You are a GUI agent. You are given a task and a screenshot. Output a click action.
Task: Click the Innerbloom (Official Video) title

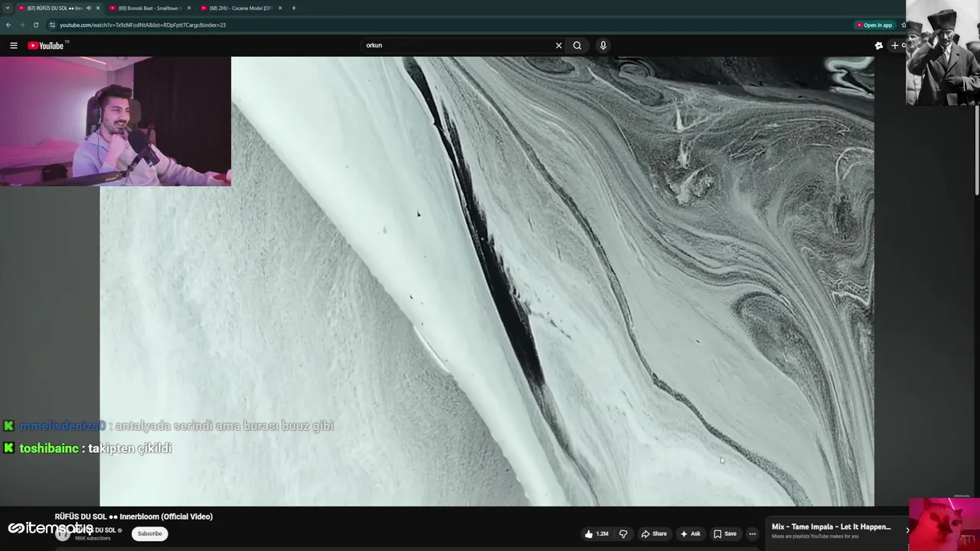coord(134,517)
